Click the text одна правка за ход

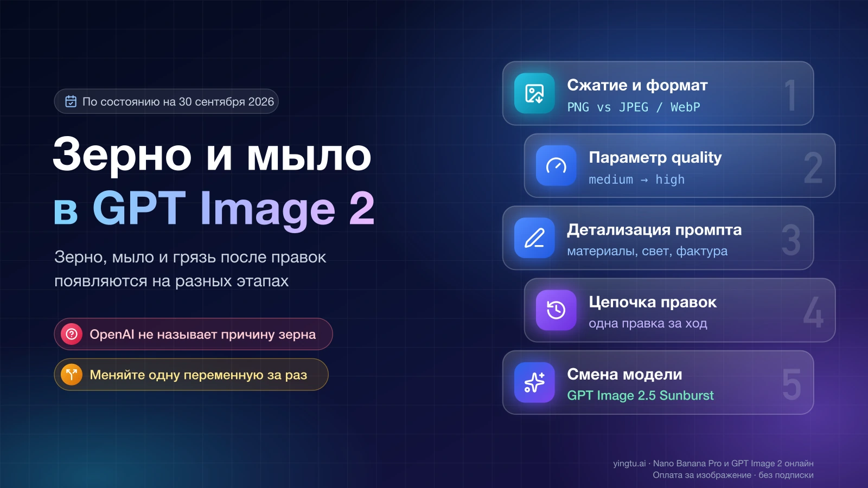tap(648, 323)
